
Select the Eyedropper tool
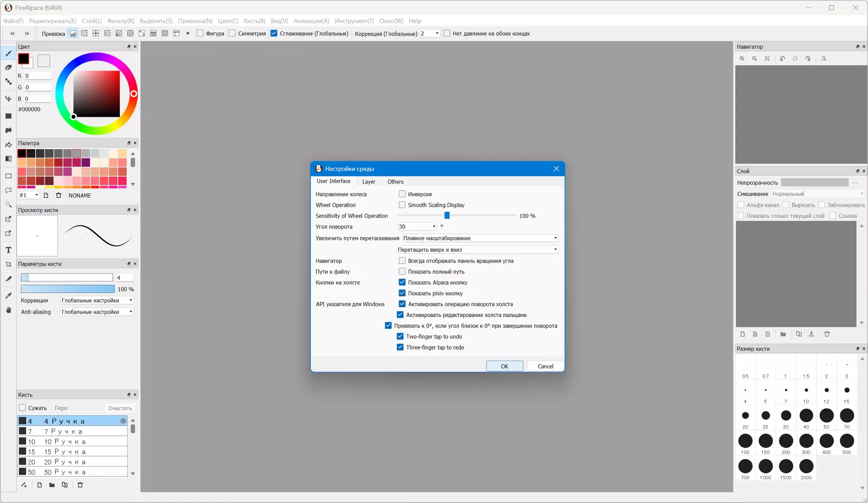(8, 296)
